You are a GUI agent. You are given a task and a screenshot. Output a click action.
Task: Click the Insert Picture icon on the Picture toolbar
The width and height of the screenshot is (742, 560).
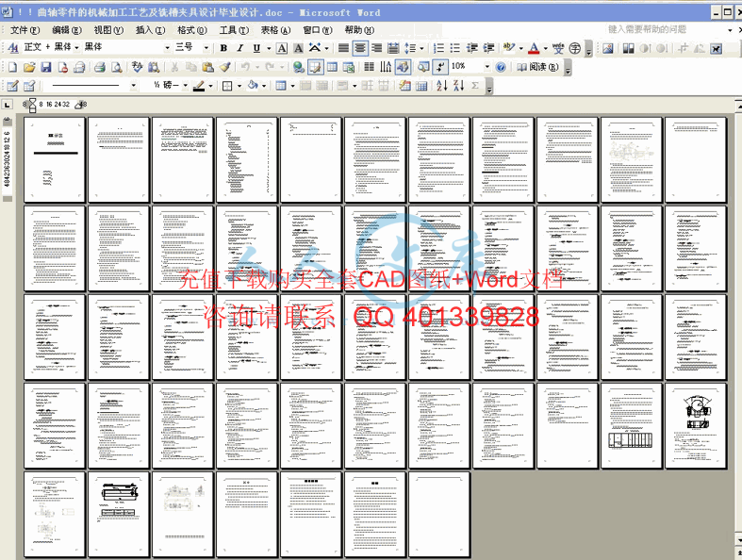pos(607,48)
